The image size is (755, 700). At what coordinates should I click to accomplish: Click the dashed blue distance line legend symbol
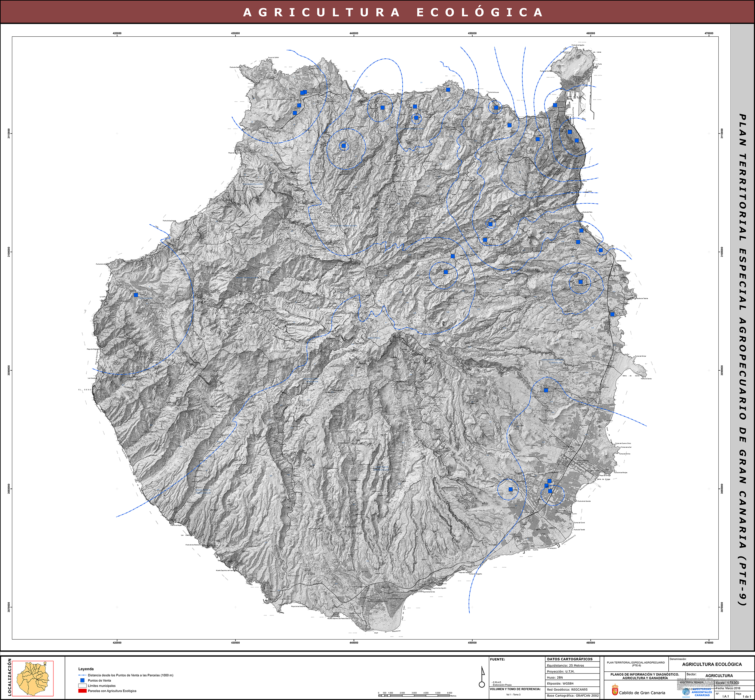(82, 675)
